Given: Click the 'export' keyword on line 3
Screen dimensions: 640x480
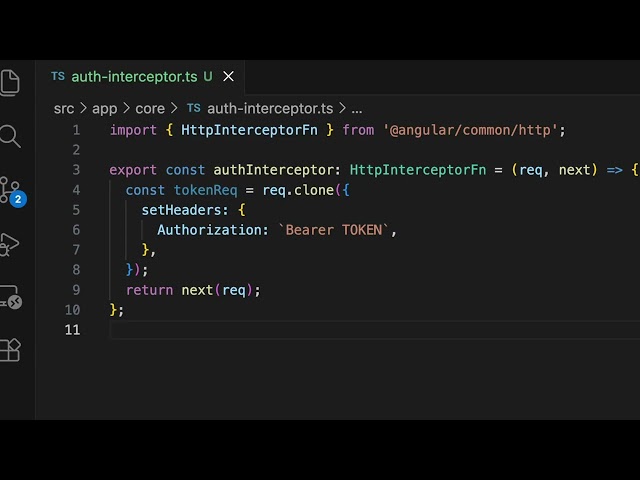Looking at the screenshot, I should pyautogui.click(x=133, y=170).
